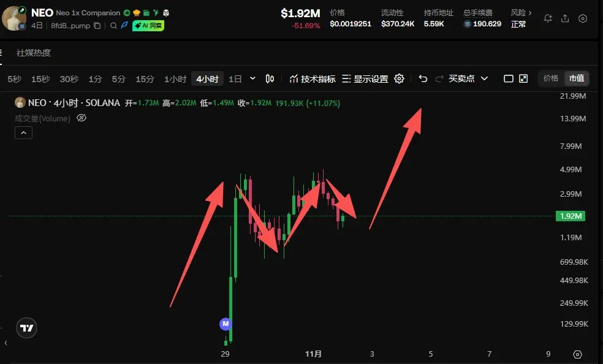Open price alert bell icon
603x364 pixels.
click(548, 18)
